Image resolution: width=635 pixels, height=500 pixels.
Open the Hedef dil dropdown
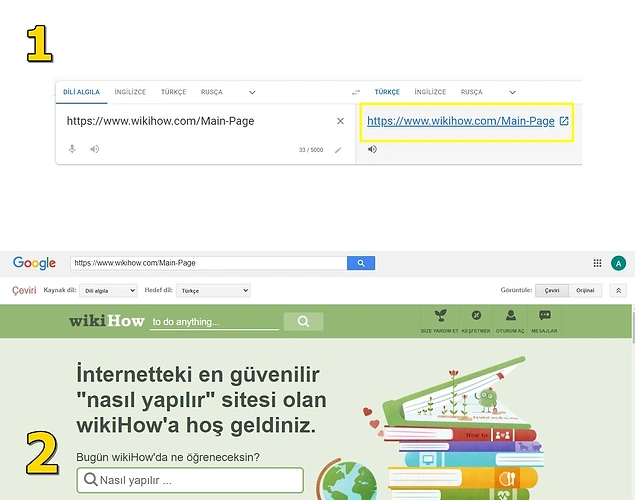click(213, 290)
